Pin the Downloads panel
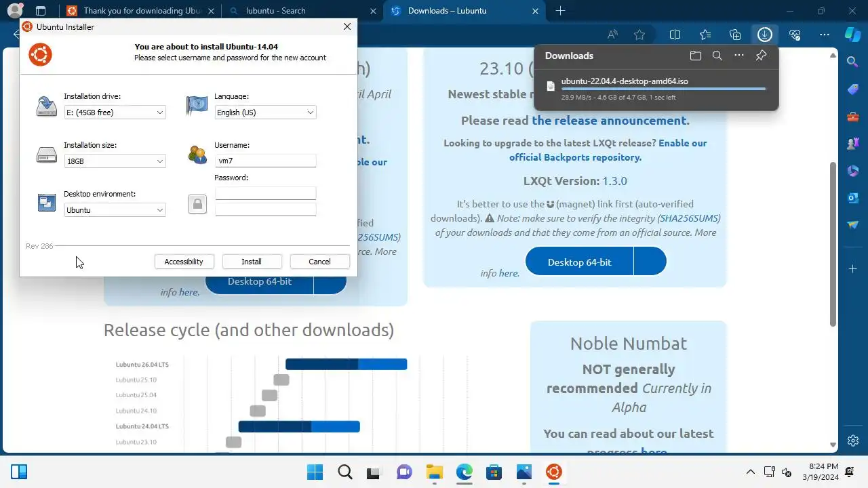This screenshot has width=868, height=488. tap(761, 56)
